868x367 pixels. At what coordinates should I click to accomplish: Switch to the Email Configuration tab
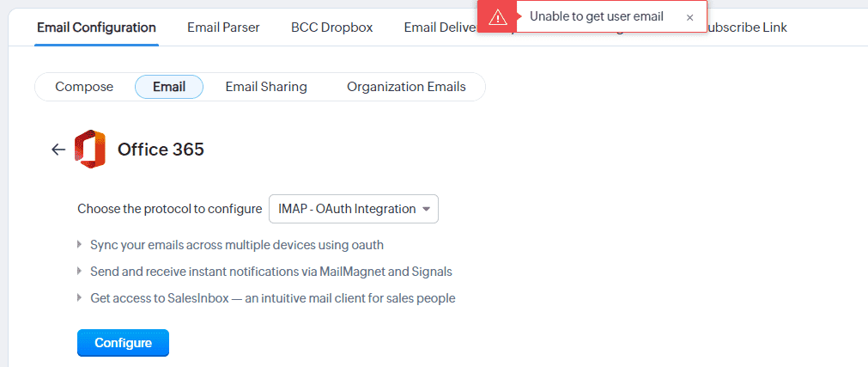96,28
